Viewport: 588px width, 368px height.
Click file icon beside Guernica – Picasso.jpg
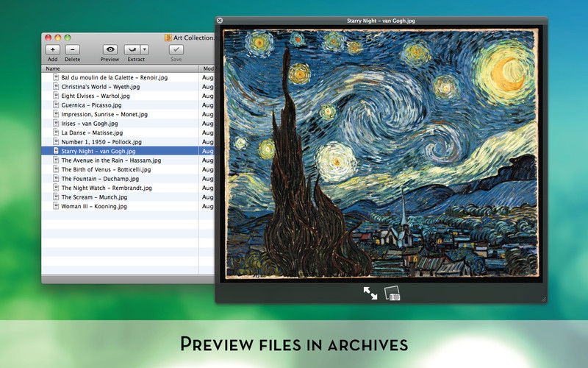pos(56,105)
